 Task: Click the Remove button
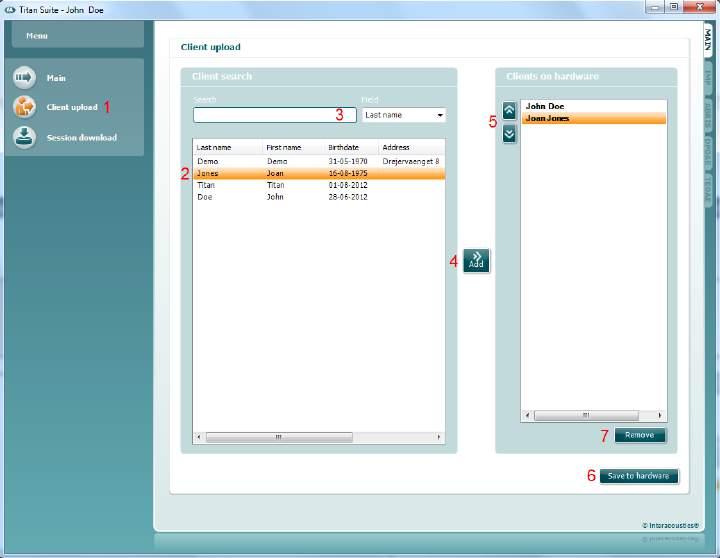click(x=639, y=435)
